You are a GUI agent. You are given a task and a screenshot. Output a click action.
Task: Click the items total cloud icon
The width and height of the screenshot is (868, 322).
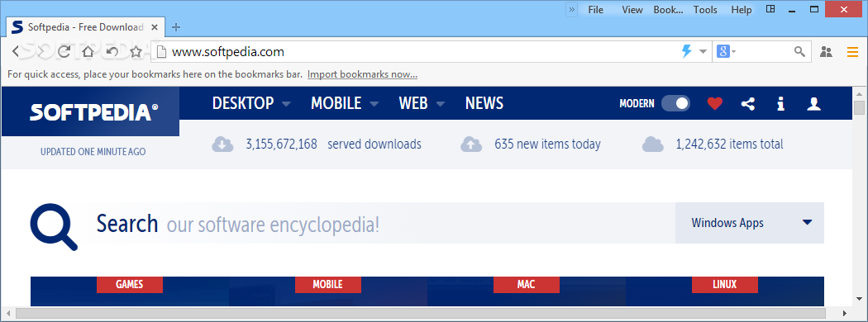(x=653, y=144)
